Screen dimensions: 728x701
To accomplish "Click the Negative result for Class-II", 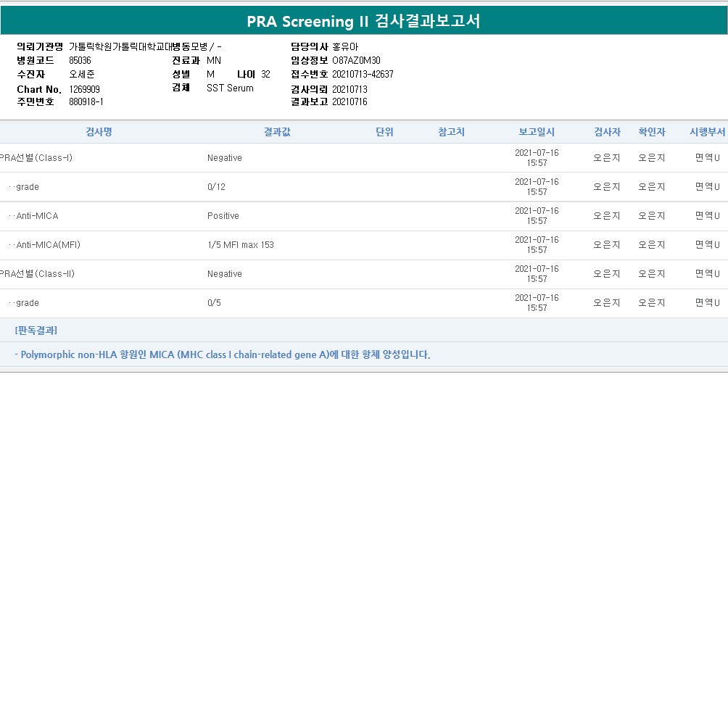I will (225, 274).
